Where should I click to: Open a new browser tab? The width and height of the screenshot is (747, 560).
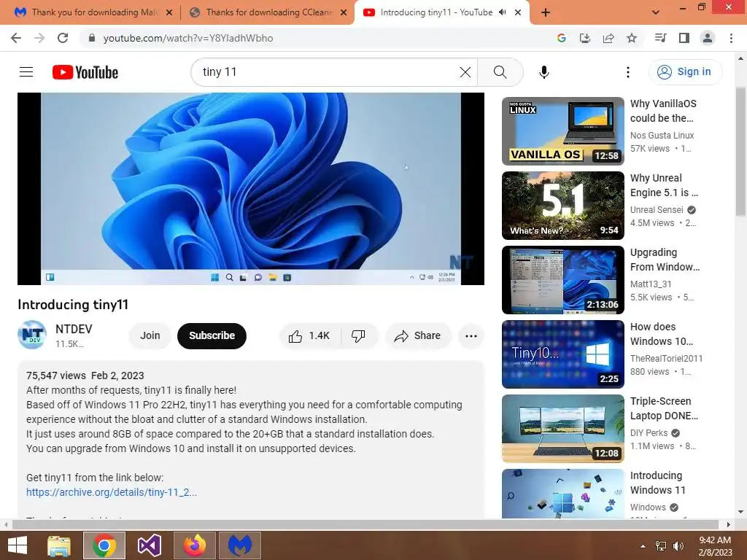(546, 12)
